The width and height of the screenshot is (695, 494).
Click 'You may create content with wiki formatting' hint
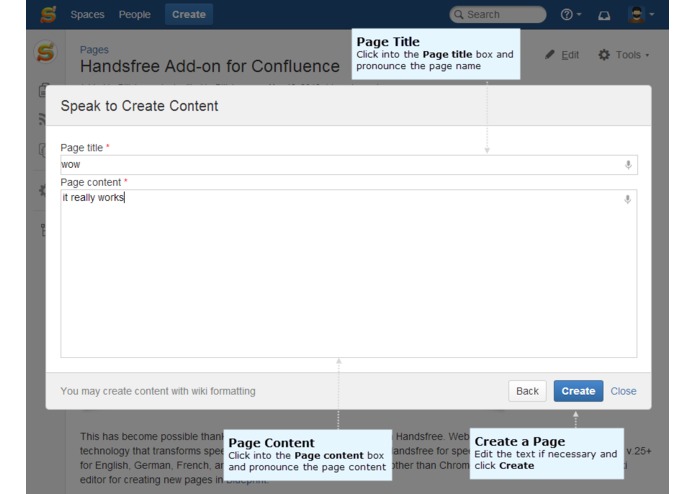[x=158, y=391]
